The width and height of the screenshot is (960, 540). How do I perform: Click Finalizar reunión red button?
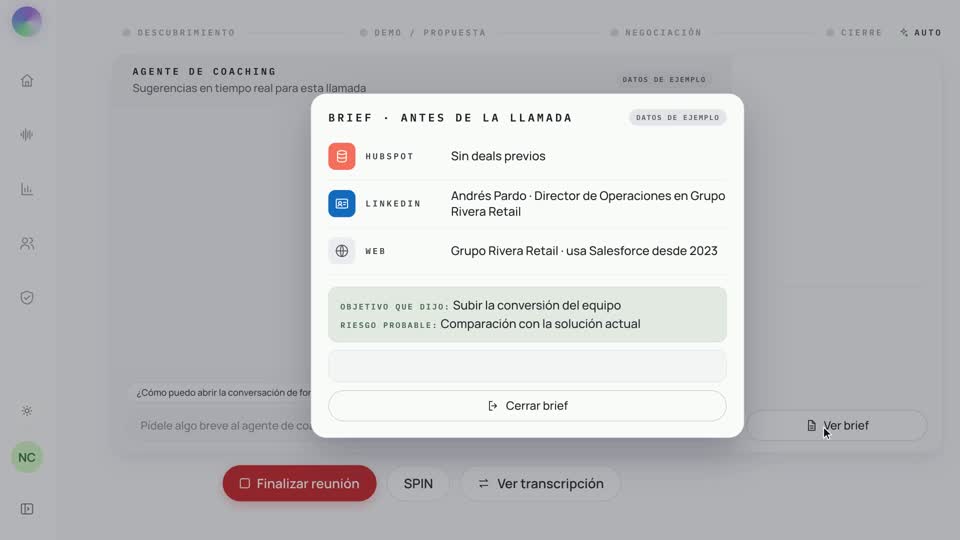pyautogui.click(x=299, y=484)
